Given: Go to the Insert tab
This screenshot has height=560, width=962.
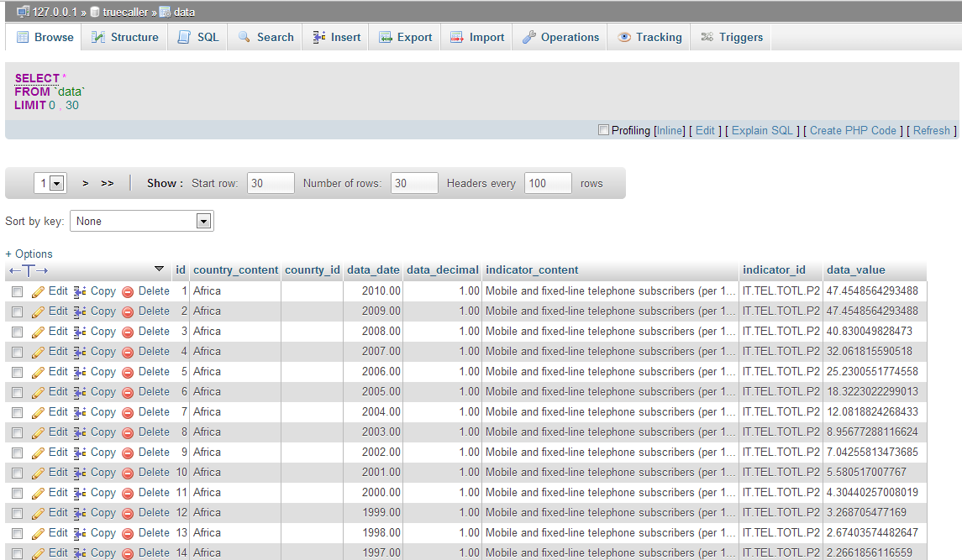Looking at the screenshot, I should (x=336, y=38).
